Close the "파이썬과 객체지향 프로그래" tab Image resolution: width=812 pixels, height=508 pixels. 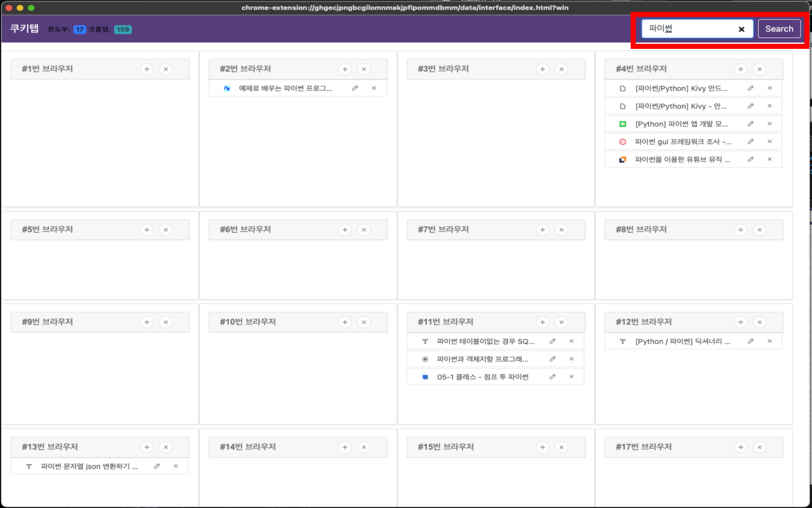click(x=571, y=359)
